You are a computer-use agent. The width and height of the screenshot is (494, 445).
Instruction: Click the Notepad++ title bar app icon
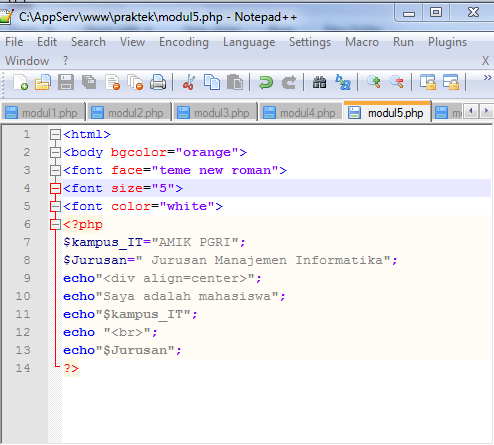pyautogui.click(x=6, y=17)
